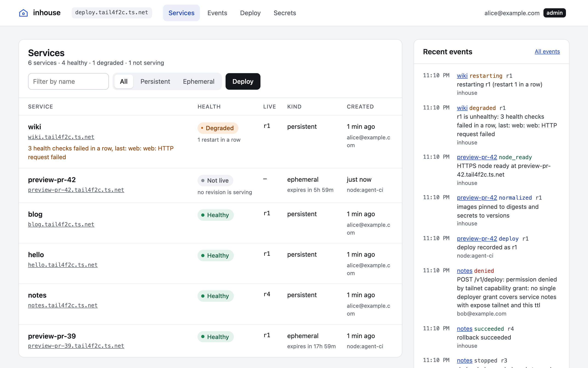Click the notes link in denied event

point(464,271)
